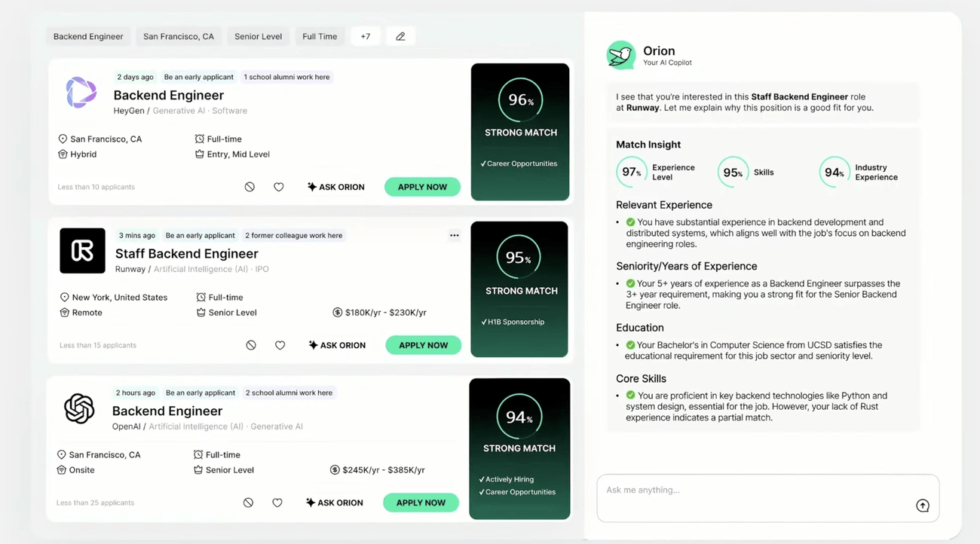Hide the OpenAI listing using the block icon

pyautogui.click(x=248, y=502)
